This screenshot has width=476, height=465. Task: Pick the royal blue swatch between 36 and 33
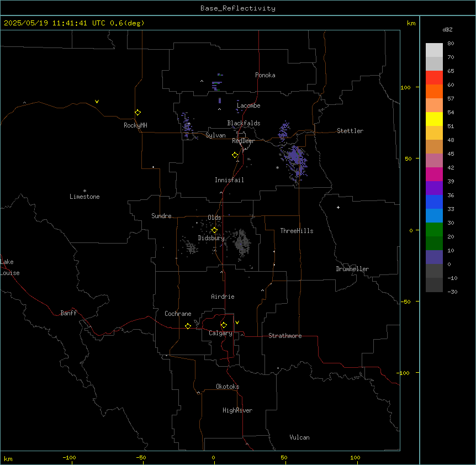pos(434,202)
